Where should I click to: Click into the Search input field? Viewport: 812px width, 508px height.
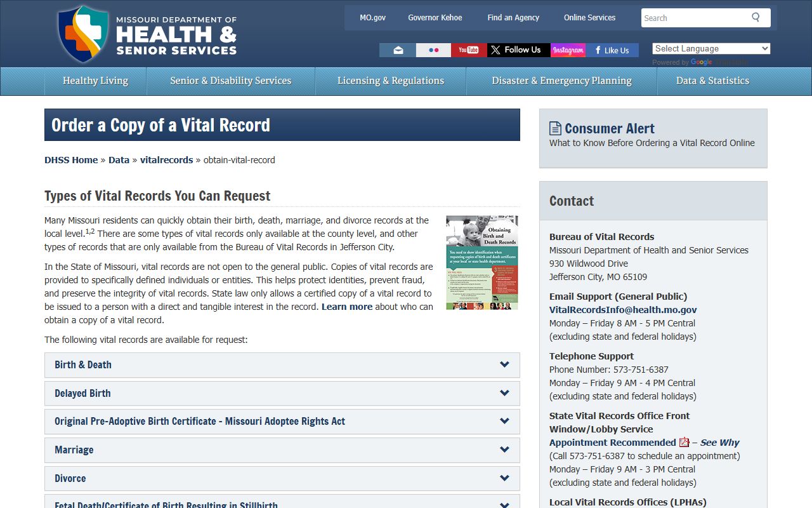[x=695, y=18]
